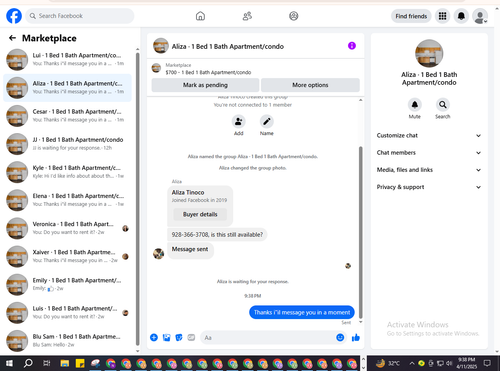Open the Windows notification center
Image resolution: width=500 pixels, height=371 pixels.
tap(487, 363)
